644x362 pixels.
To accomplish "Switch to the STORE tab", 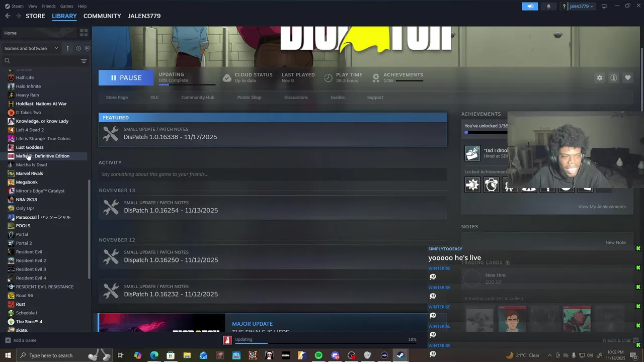I will [x=35, y=16].
